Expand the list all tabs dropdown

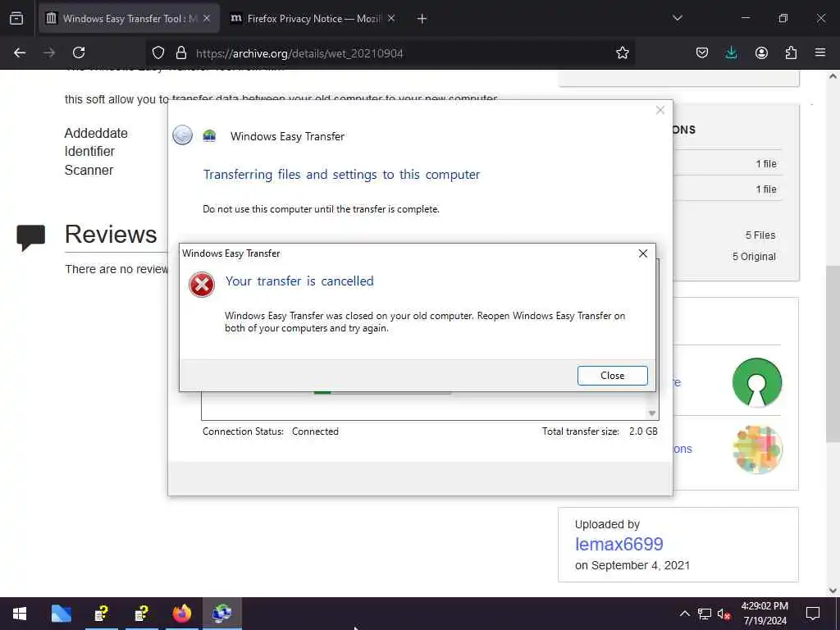pyautogui.click(x=678, y=18)
